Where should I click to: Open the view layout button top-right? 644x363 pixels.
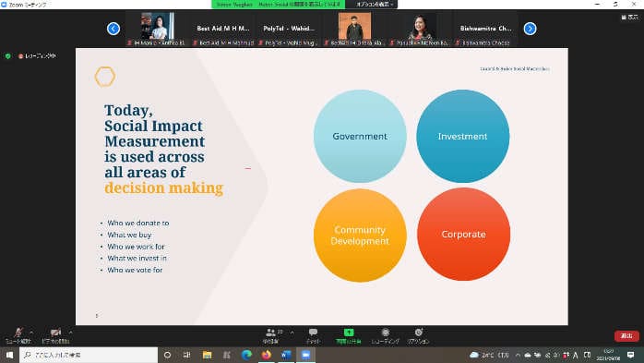(629, 18)
